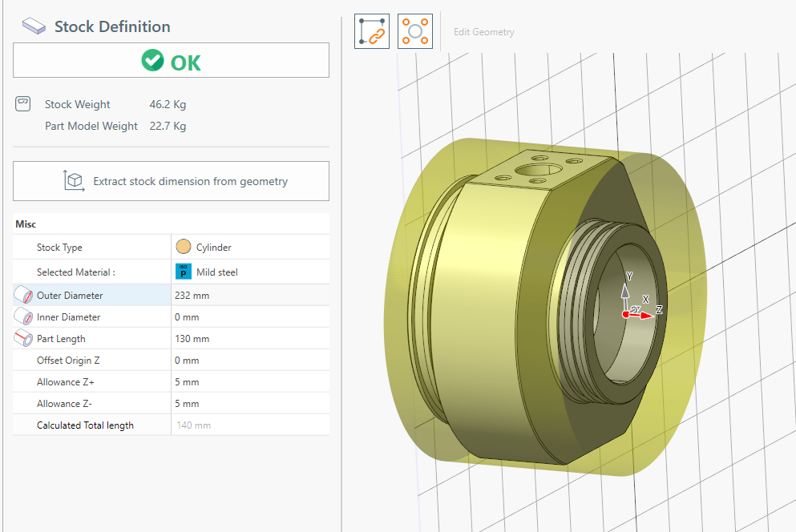Click the point selection tool icon

coord(415,31)
